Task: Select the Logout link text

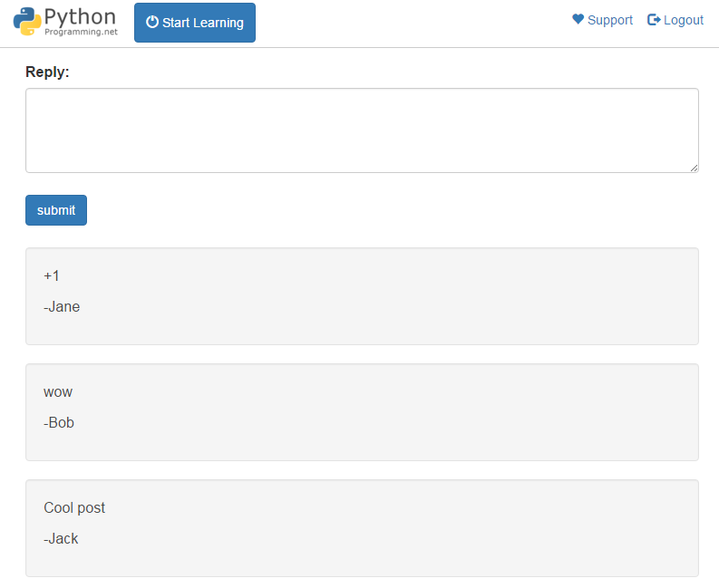Action: click(683, 20)
